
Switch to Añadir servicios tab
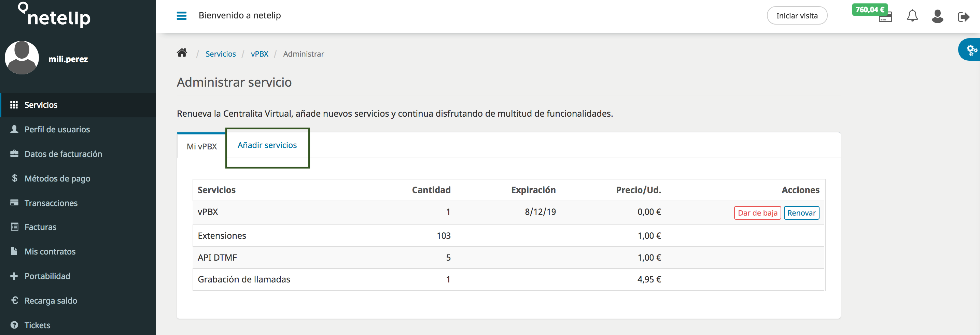267,145
